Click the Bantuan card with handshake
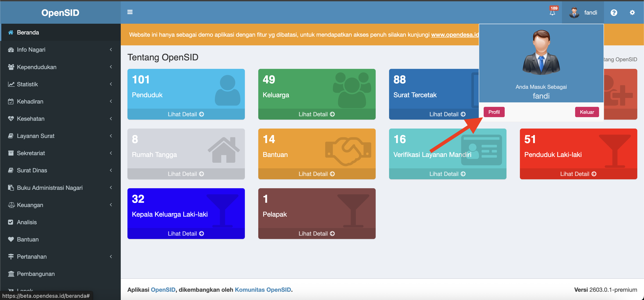 click(x=316, y=148)
